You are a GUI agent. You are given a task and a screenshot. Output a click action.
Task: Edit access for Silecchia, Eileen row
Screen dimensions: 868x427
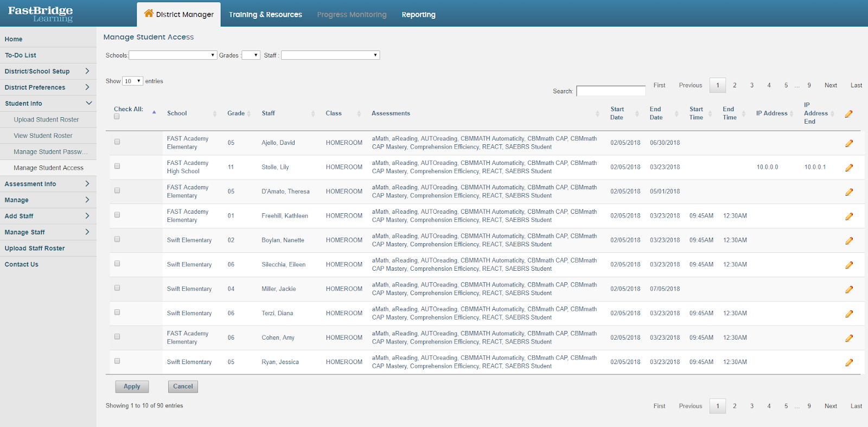tap(849, 265)
